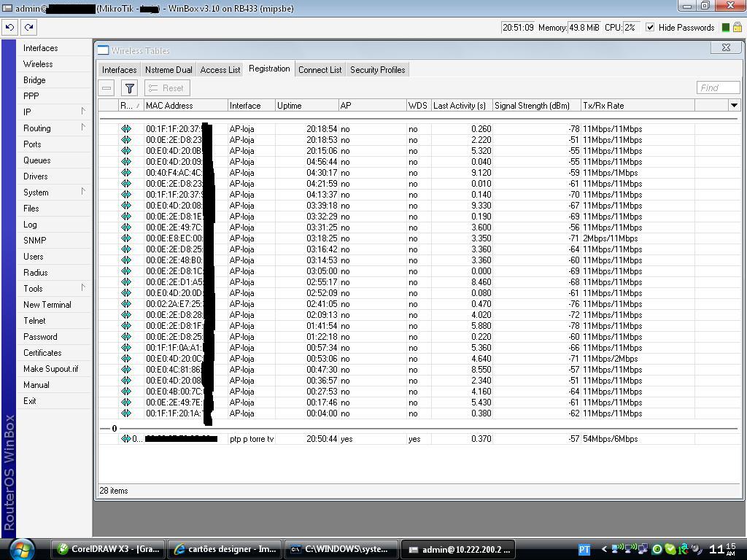Open the C:\WINDOWS\system command prompt taskbar item
Screen dimensions: 747x560
[341, 549]
